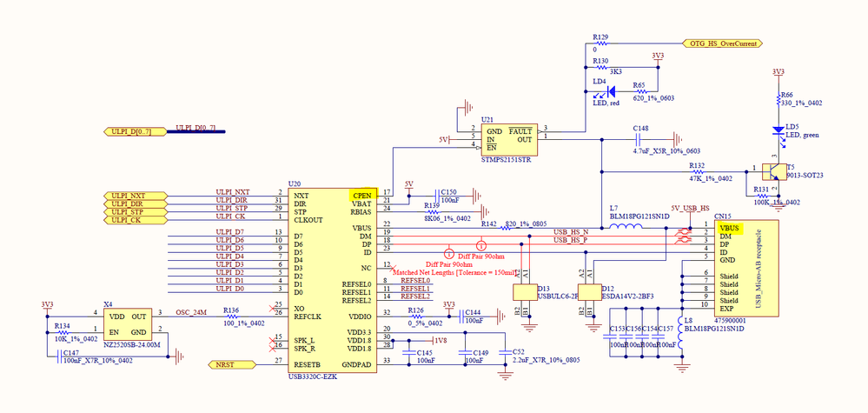Click the USB_HS_N net label

point(572,231)
